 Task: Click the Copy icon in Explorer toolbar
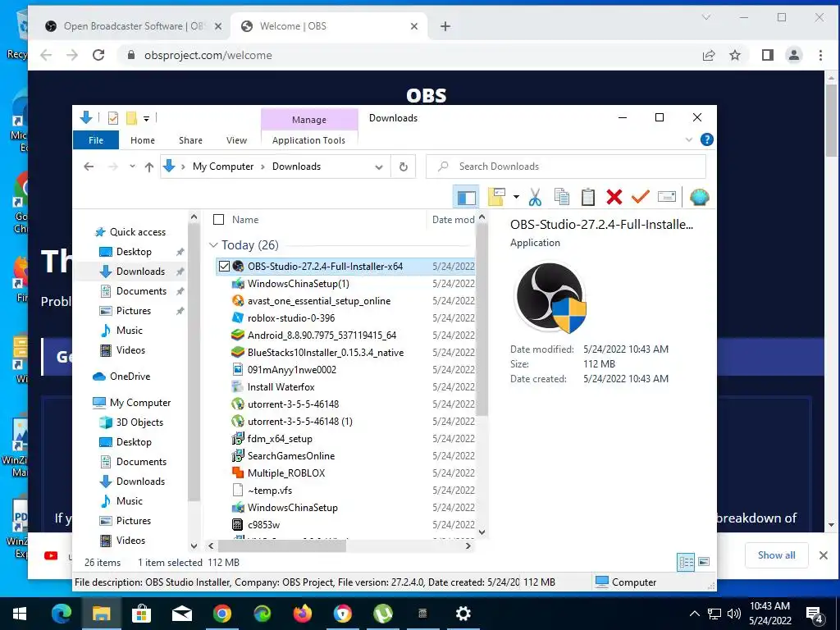[x=561, y=197]
